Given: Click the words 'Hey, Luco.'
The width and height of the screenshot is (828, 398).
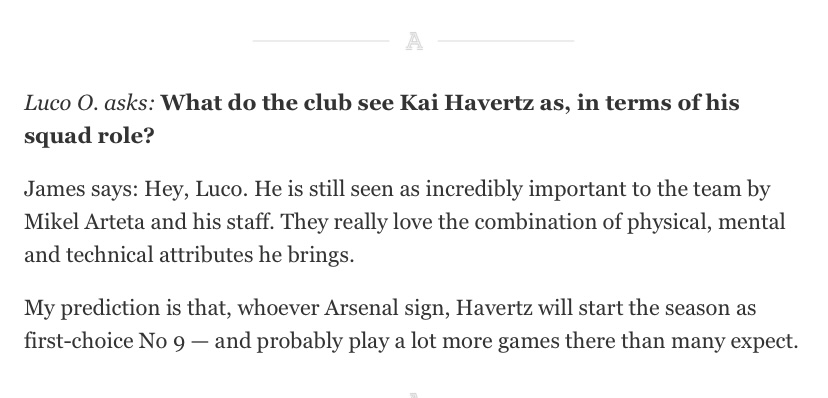Looking at the screenshot, I should coord(196,189).
